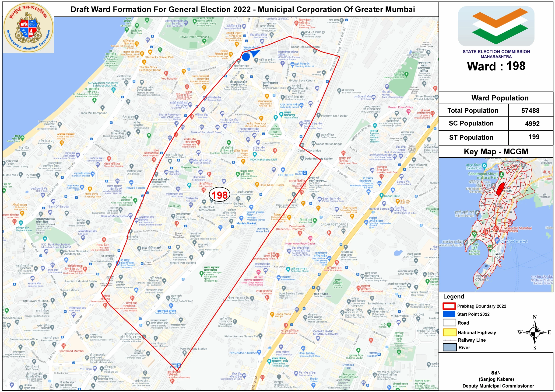555x392 pixels.
Task: Click the River legend swatch
Action: [x=449, y=347]
